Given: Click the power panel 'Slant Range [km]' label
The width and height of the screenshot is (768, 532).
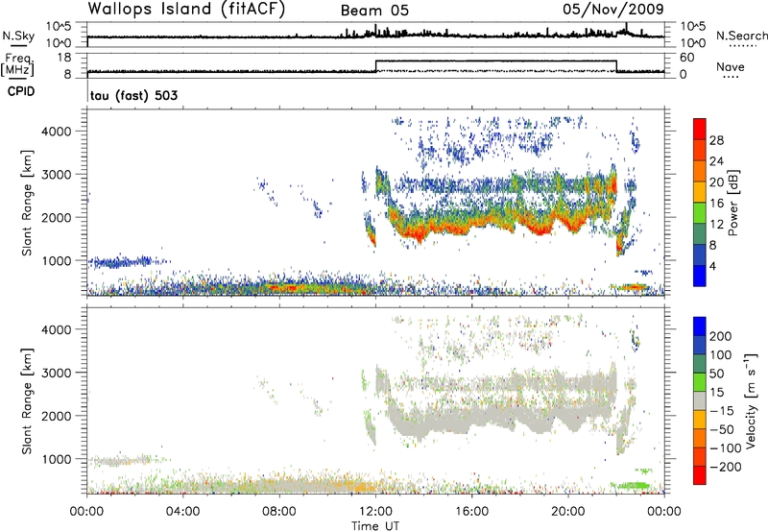Looking at the screenshot, I should click(27, 203).
